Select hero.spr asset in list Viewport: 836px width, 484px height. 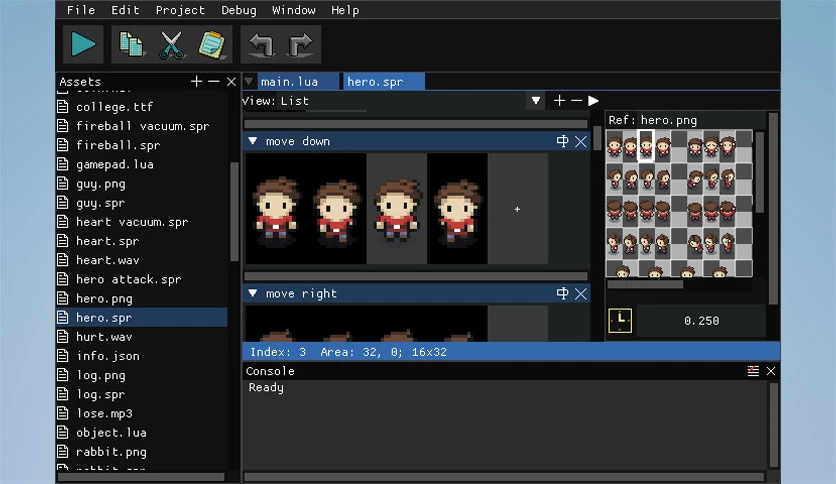[x=141, y=318]
